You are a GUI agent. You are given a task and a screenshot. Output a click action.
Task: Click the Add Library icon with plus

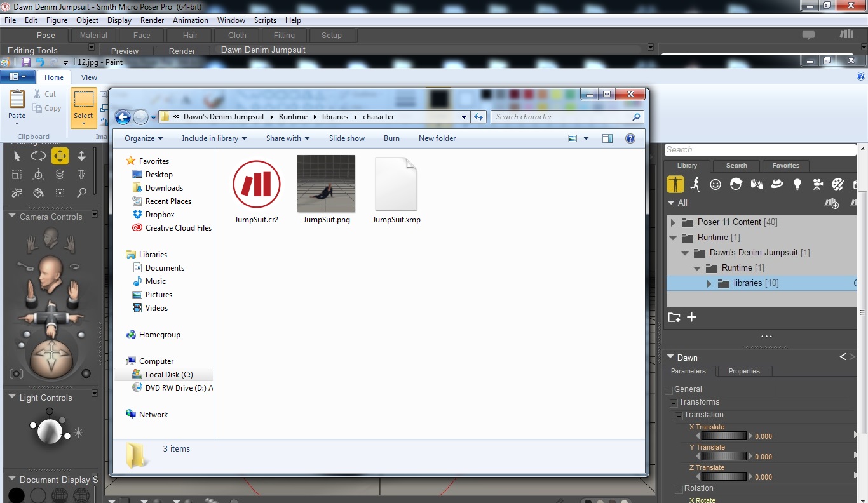tap(831, 203)
